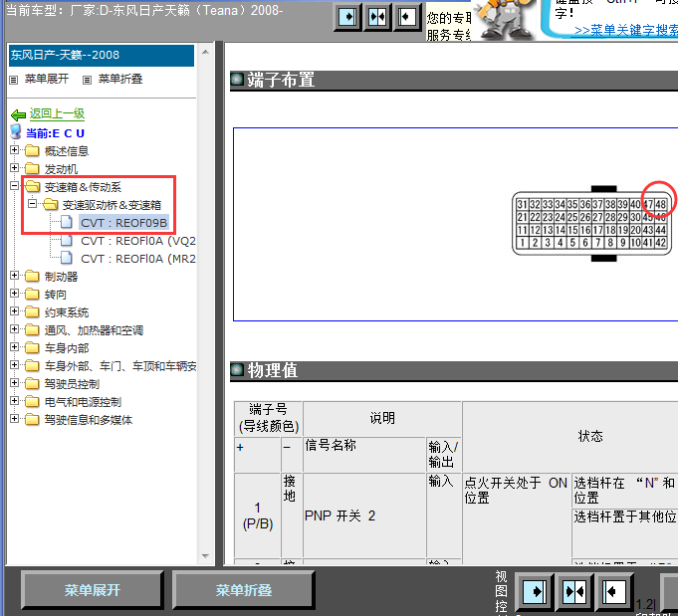This screenshot has width=678, height=616.
Task: Expand the 发动机 tree node
Action: pos(14,168)
